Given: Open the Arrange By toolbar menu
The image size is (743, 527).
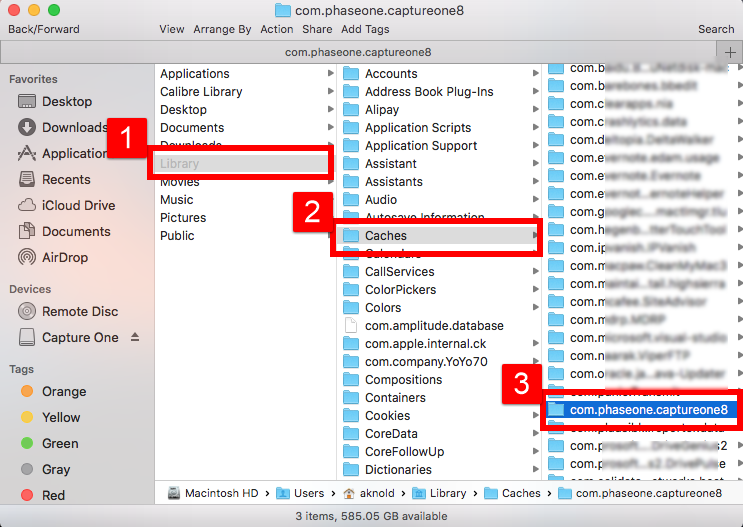Looking at the screenshot, I should pos(224,29).
